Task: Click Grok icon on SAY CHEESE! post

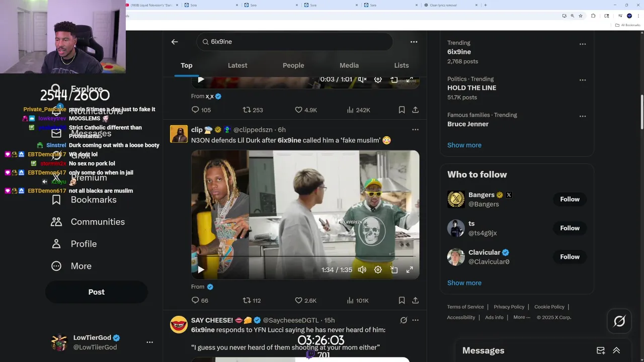Action: pos(403,320)
